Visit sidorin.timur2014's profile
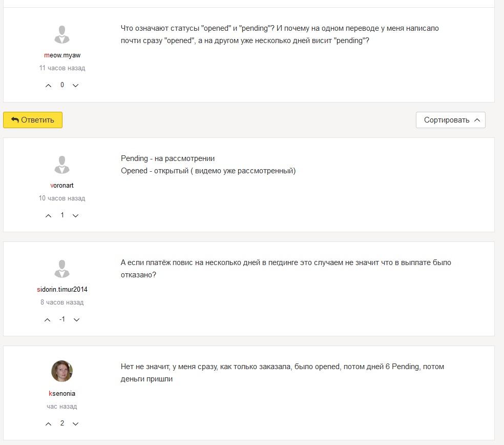The width and height of the screenshot is (504, 445). [62, 289]
